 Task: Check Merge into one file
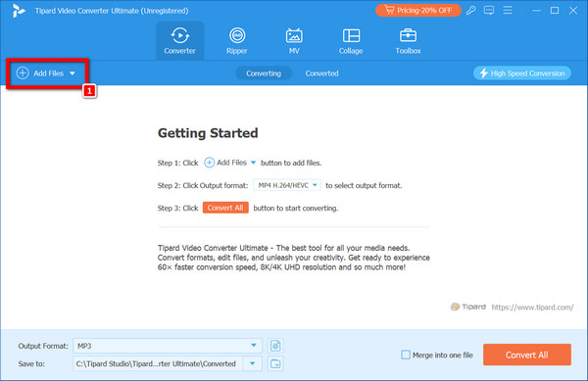click(x=406, y=355)
